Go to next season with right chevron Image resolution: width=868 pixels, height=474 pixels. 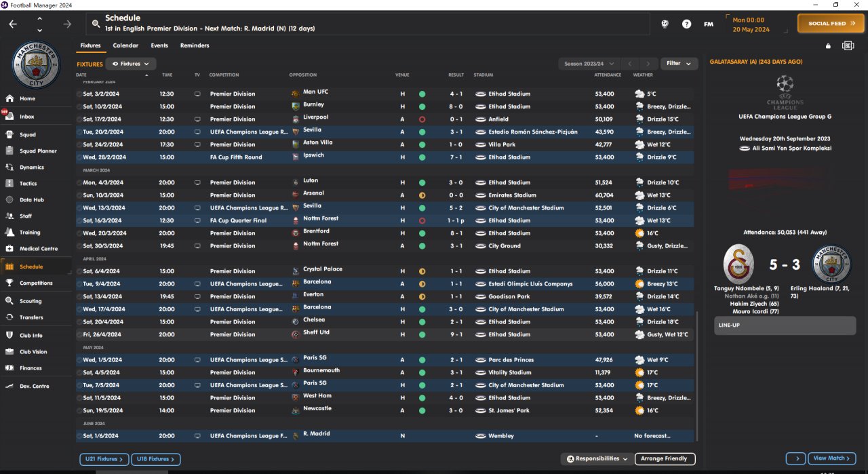coord(649,64)
